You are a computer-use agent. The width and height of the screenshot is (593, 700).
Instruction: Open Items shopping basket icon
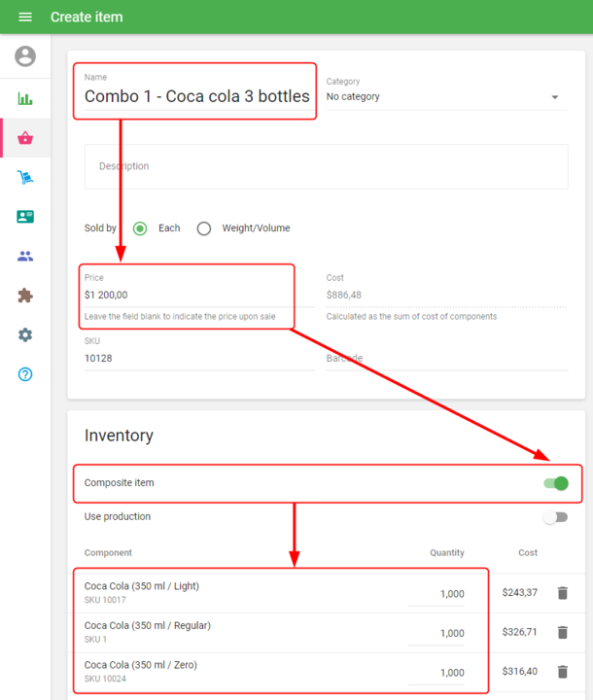[25, 138]
